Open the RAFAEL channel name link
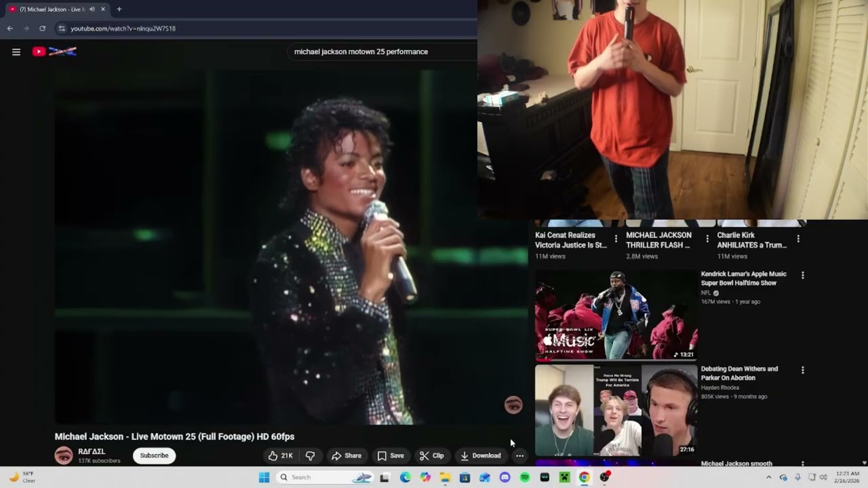The height and width of the screenshot is (488, 868). (92, 451)
